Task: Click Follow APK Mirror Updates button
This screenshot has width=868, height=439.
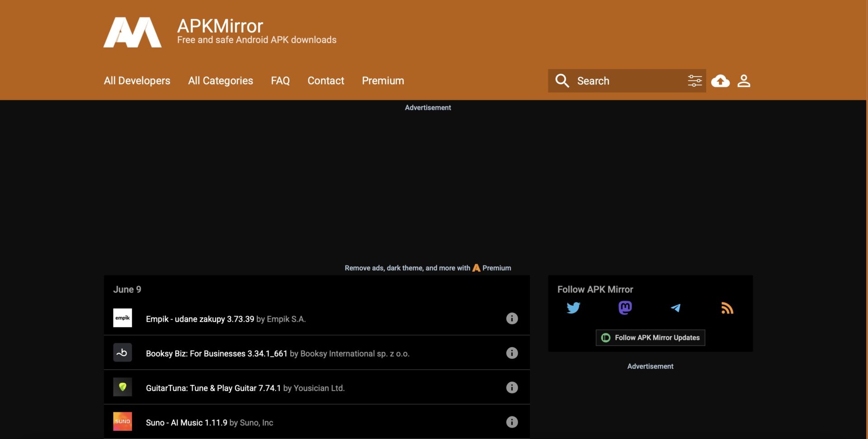Action: pyautogui.click(x=650, y=338)
